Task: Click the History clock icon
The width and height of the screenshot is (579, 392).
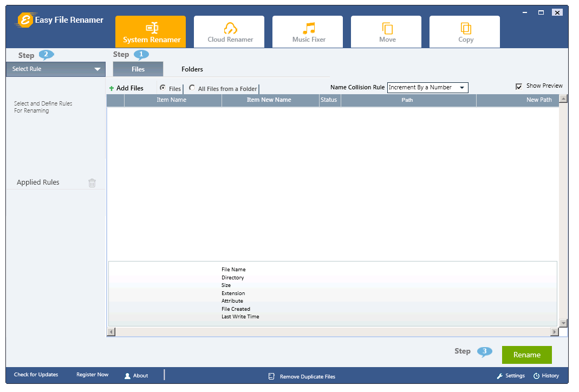Action: (x=537, y=376)
